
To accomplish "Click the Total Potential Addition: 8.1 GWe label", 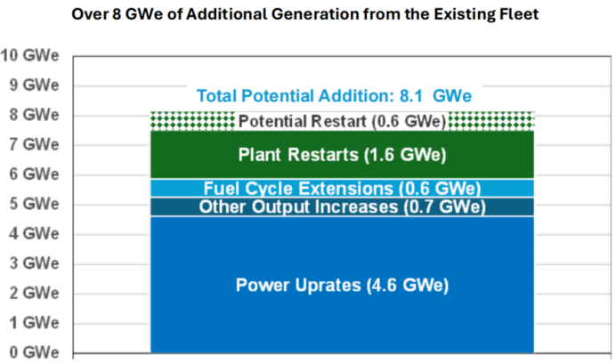I will coord(333,96).
